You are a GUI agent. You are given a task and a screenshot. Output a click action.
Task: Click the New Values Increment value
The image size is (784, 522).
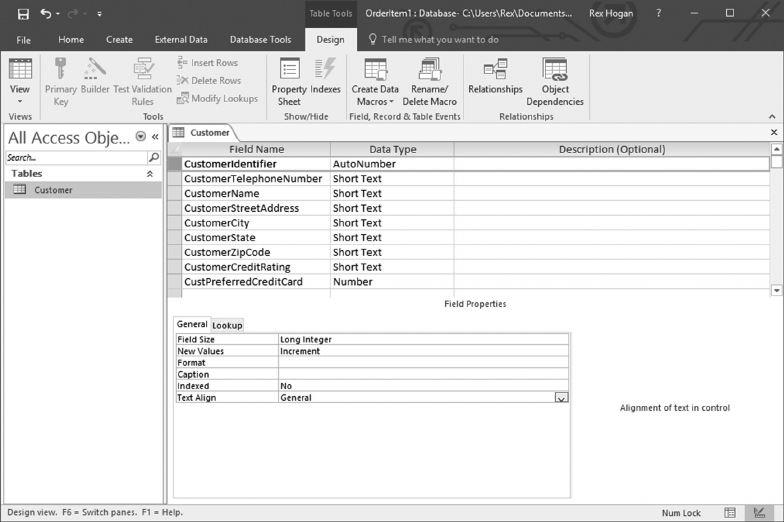pos(423,351)
